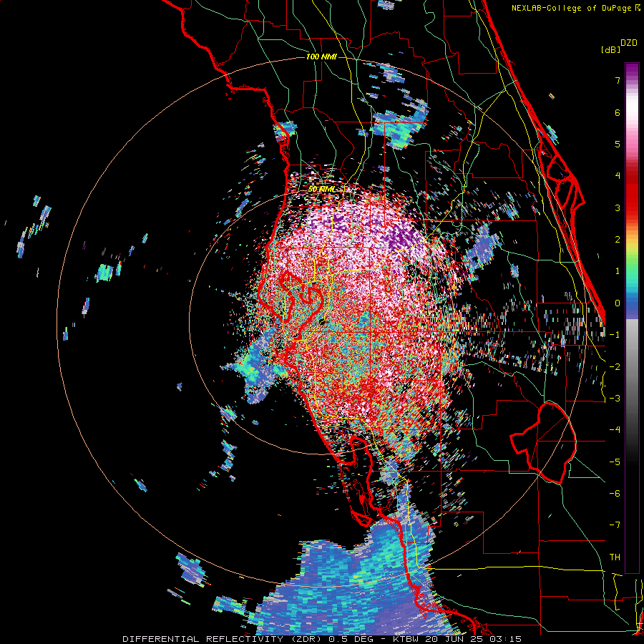Image resolution: width=644 pixels, height=644 pixels.
Task: Click the ZDR color scale bar
Action: pos(632,318)
